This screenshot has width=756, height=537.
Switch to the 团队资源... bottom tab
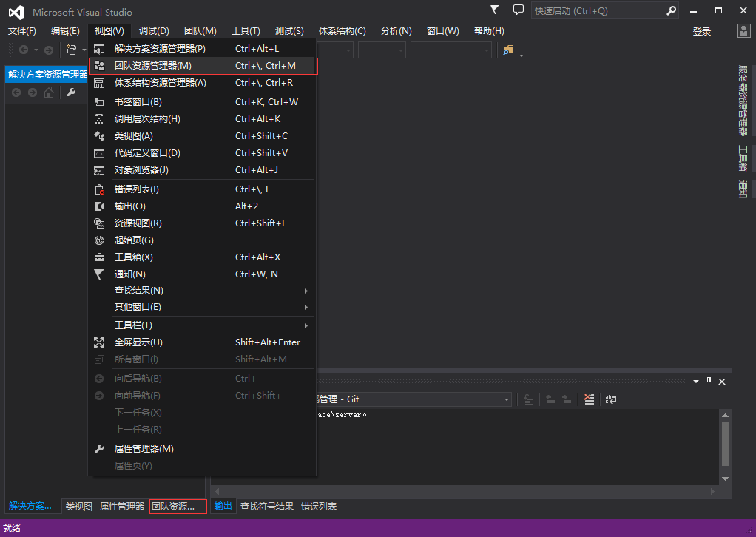coord(178,507)
